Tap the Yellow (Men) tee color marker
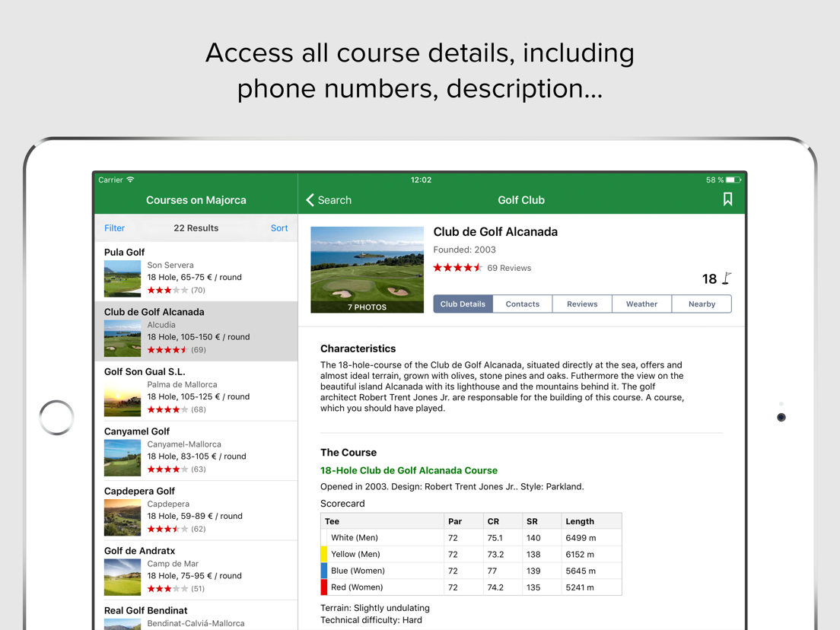 (x=323, y=554)
